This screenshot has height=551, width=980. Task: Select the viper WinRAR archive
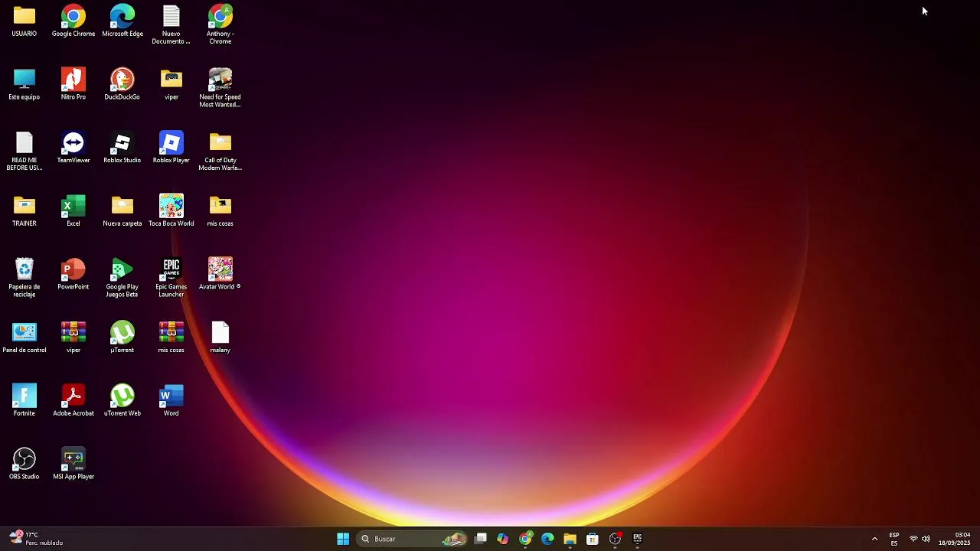click(73, 338)
